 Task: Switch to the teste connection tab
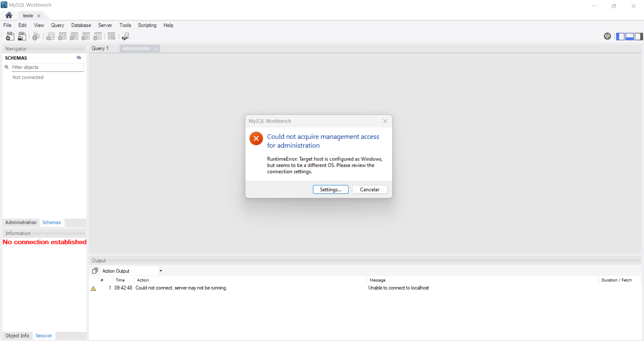(28, 15)
